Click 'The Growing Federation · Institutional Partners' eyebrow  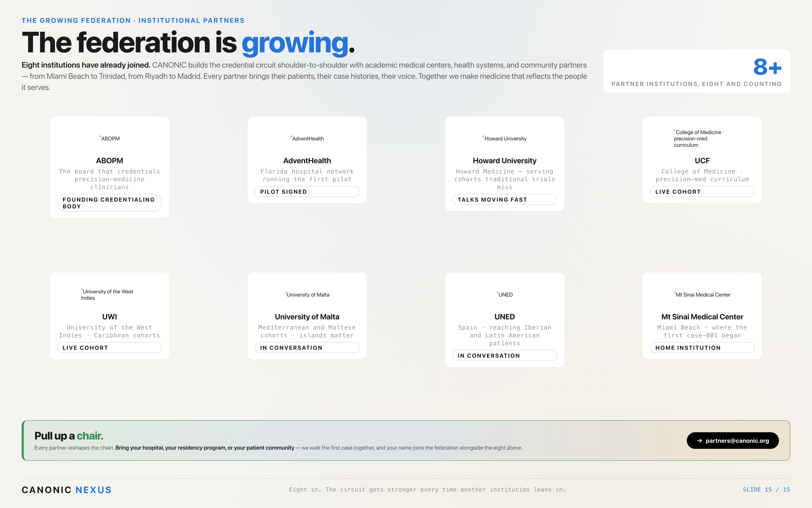pyautogui.click(x=133, y=21)
